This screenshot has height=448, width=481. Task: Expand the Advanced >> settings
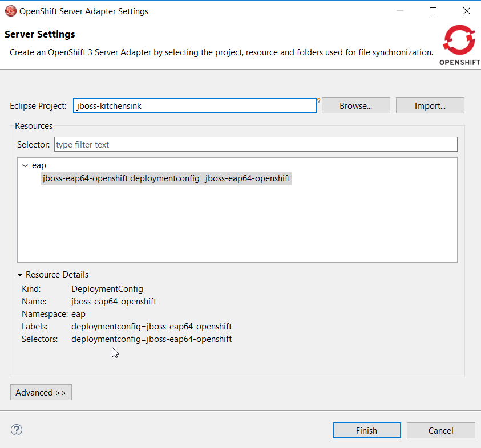tap(41, 392)
